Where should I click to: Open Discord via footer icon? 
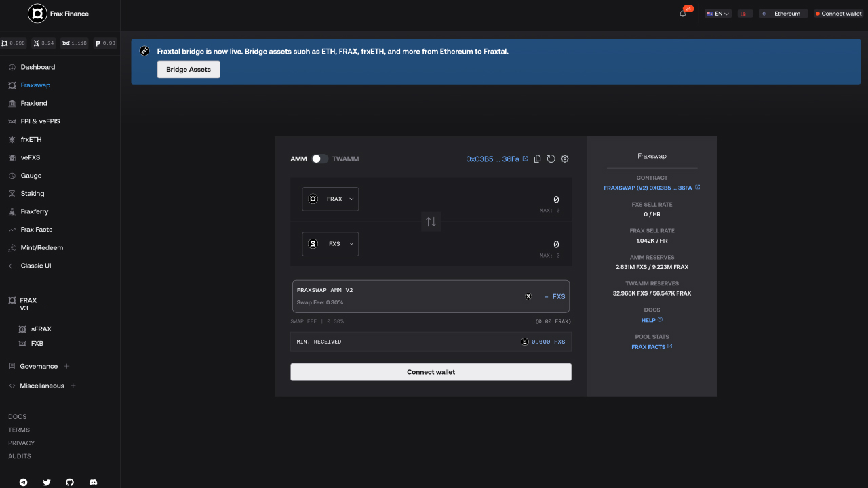(x=93, y=482)
